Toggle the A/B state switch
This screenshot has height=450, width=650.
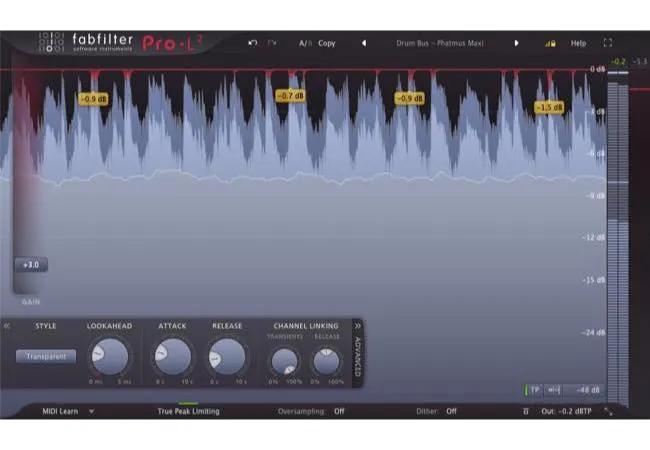(303, 43)
